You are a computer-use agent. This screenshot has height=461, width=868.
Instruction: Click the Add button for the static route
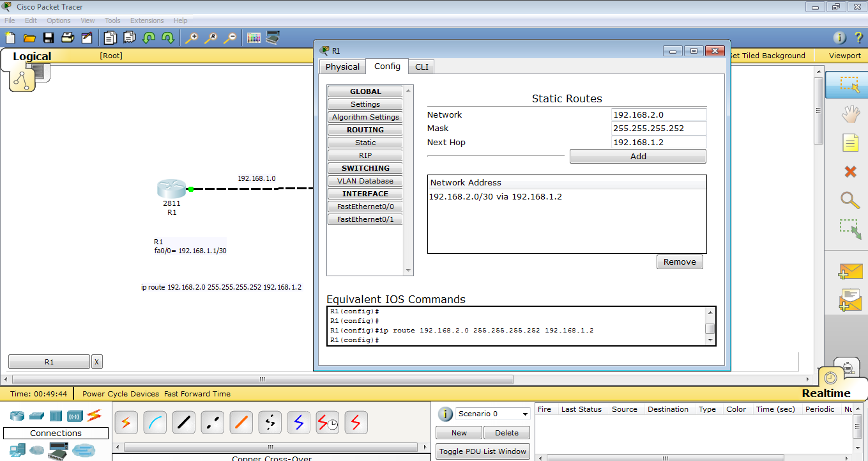tap(637, 156)
